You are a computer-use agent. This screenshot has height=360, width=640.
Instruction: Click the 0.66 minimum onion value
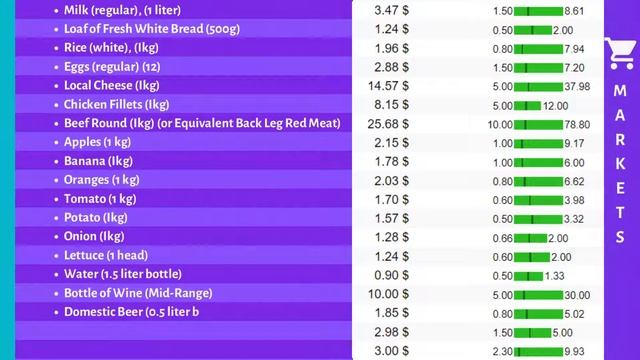tap(502, 238)
